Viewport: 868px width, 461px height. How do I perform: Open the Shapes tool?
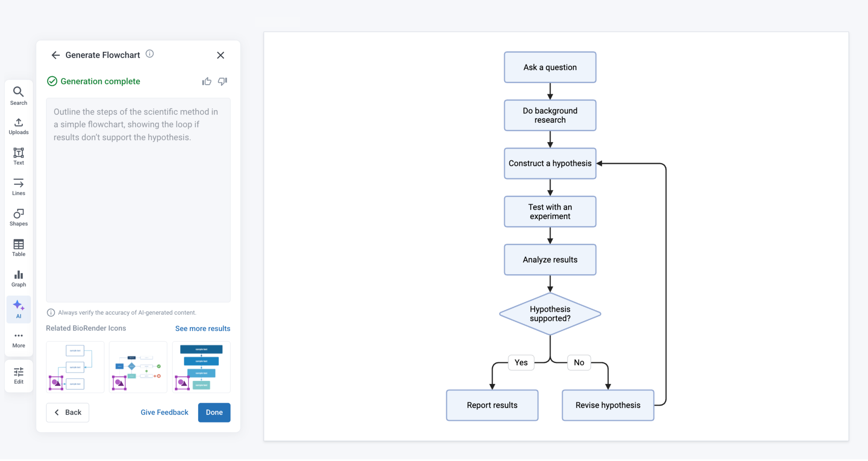pyautogui.click(x=19, y=217)
